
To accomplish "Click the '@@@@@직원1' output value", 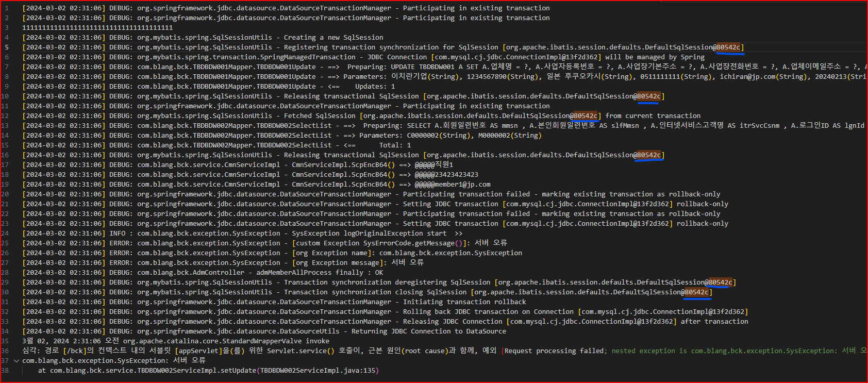I will click(433, 165).
